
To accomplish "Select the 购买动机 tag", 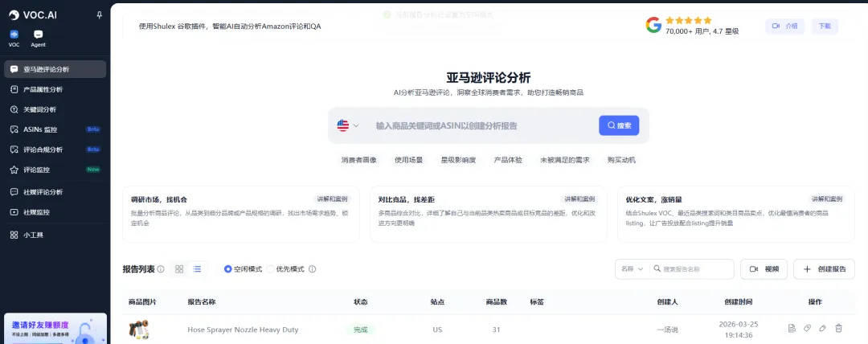I will click(x=621, y=160).
